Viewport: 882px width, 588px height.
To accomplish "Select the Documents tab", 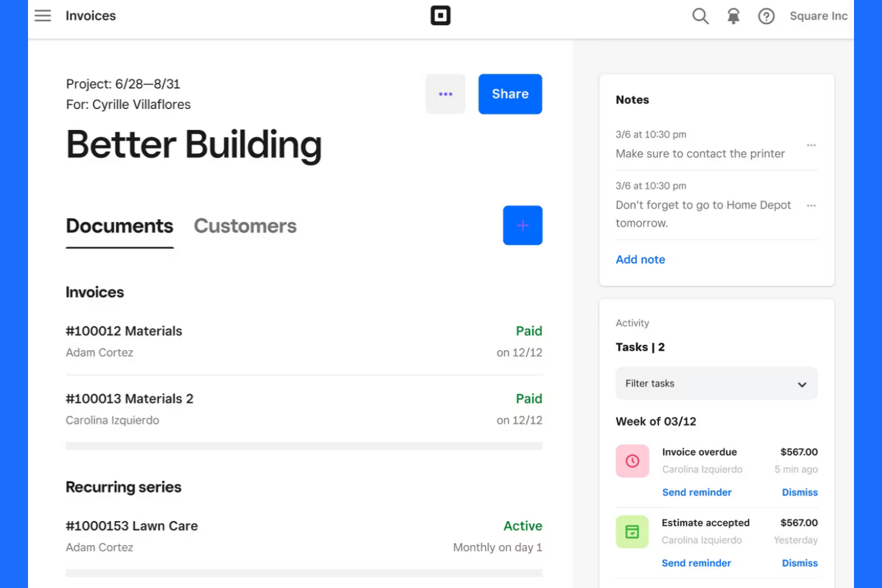I will [119, 226].
